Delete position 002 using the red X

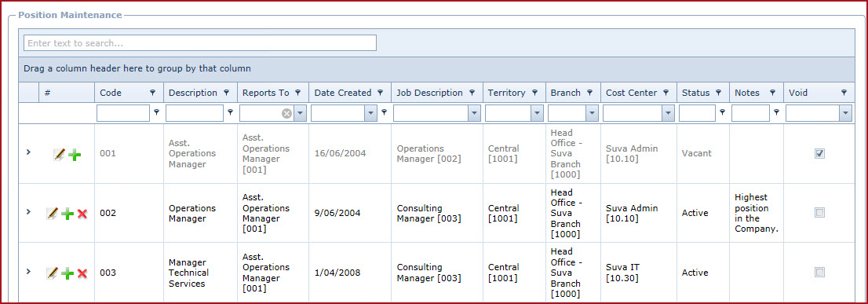coord(82,213)
